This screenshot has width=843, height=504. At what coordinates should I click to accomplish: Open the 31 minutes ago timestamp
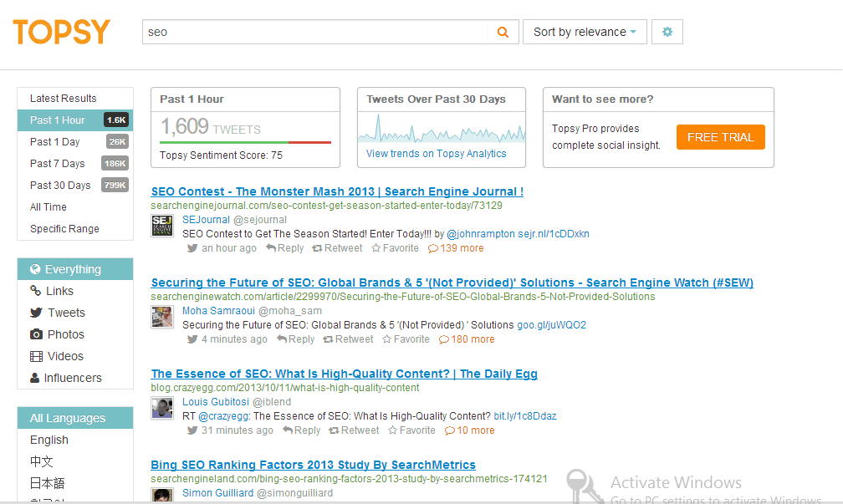click(238, 430)
